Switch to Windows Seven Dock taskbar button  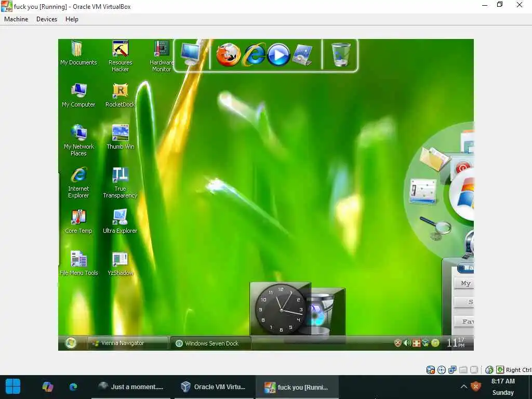point(211,343)
